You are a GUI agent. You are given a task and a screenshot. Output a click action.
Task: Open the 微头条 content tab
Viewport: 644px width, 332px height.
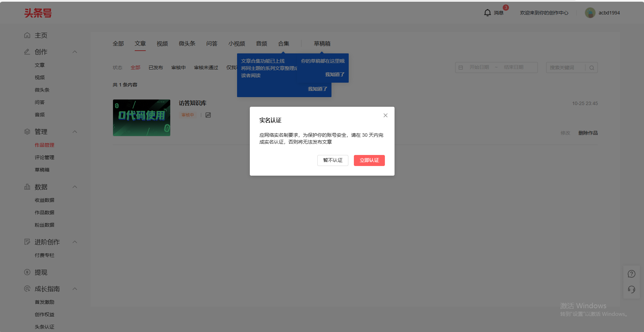[x=187, y=43]
